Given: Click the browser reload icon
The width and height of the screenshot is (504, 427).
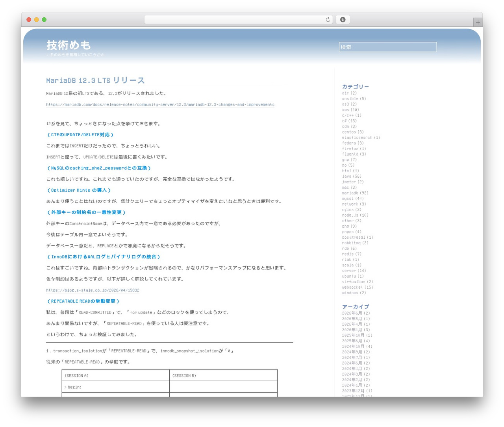Looking at the screenshot, I should pos(328,20).
